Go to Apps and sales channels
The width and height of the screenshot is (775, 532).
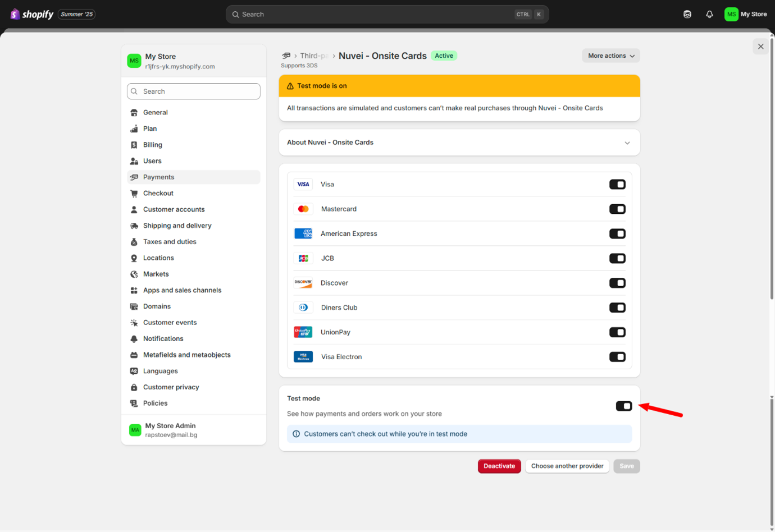pos(194,290)
